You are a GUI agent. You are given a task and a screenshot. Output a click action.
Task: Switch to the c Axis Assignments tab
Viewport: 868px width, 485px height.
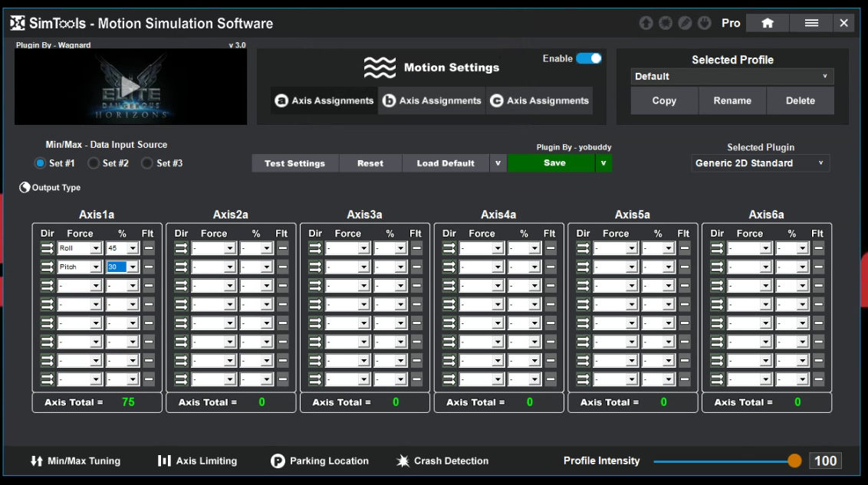pyautogui.click(x=539, y=101)
